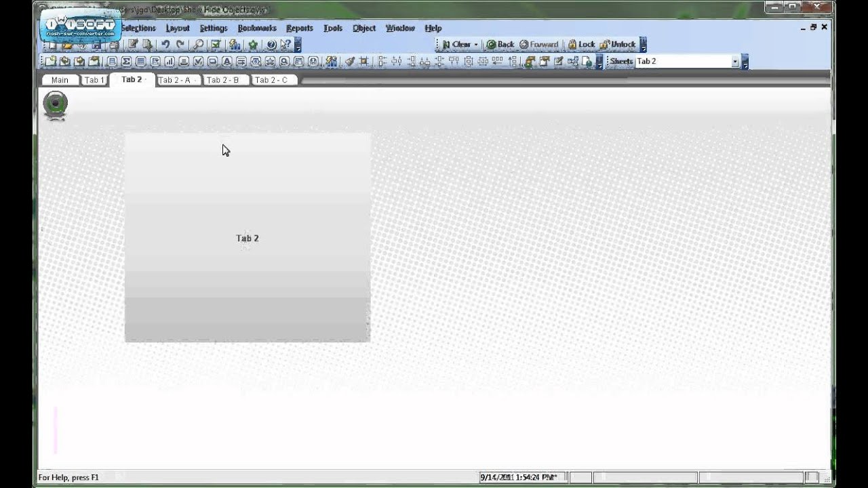
Task: Click the Add Bookmark star icon
Action: click(x=253, y=45)
